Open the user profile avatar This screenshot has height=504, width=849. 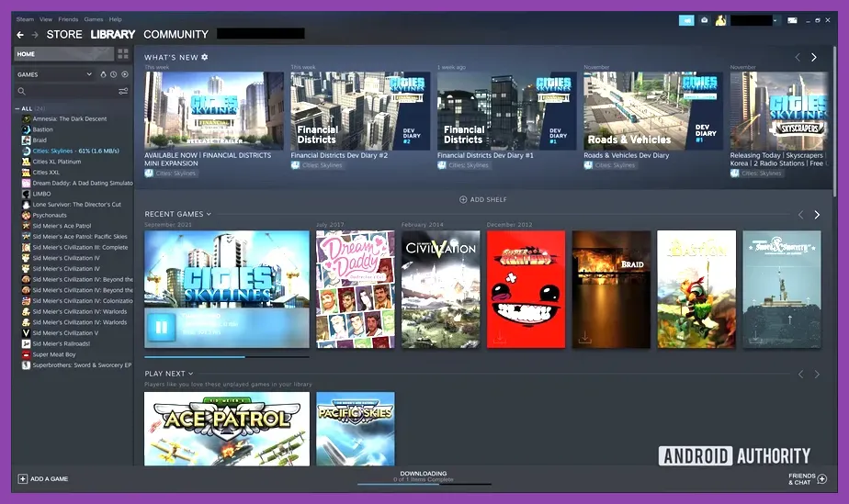[x=720, y=20]
